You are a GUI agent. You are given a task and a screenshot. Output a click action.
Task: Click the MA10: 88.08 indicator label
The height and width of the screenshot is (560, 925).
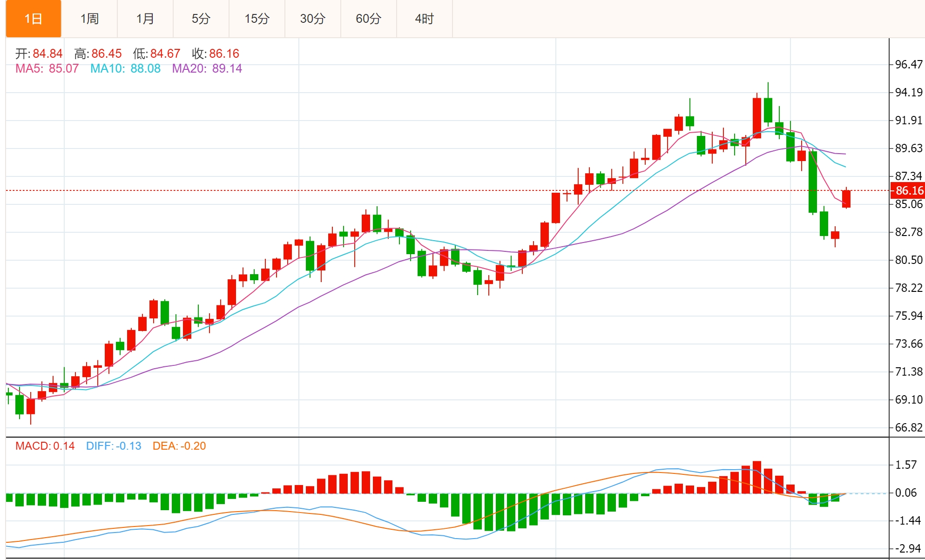tap(125, 68)
